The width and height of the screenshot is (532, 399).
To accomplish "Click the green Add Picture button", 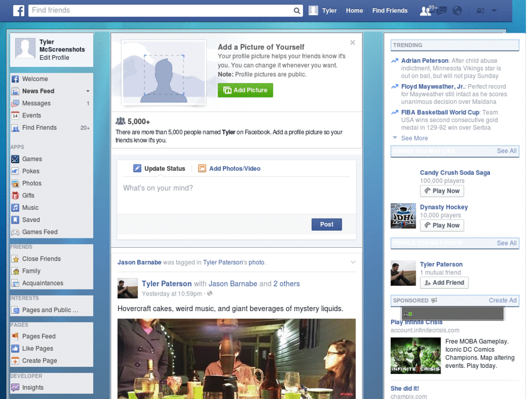I will 245,90.
